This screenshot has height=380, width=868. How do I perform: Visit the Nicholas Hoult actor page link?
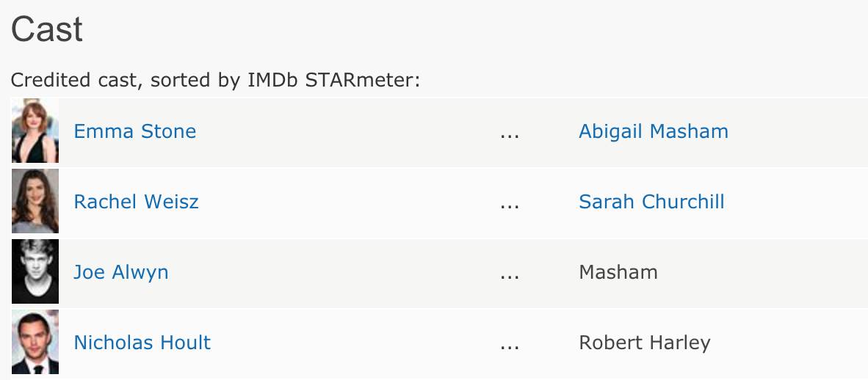142,343
